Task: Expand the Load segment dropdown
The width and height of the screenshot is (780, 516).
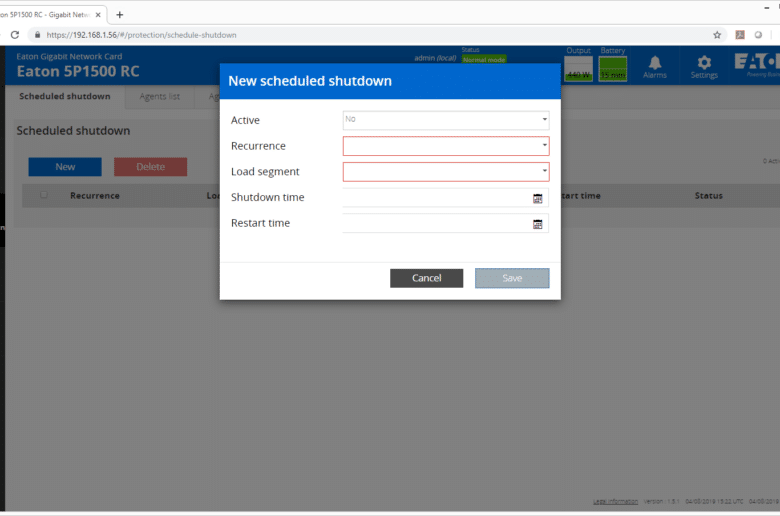Action: click(446, 172)
